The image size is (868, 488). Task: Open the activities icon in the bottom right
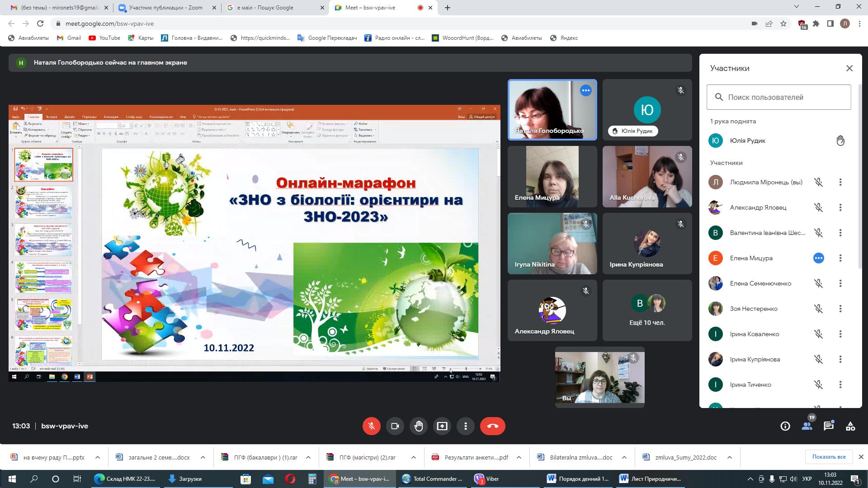[x=850, y=426]
